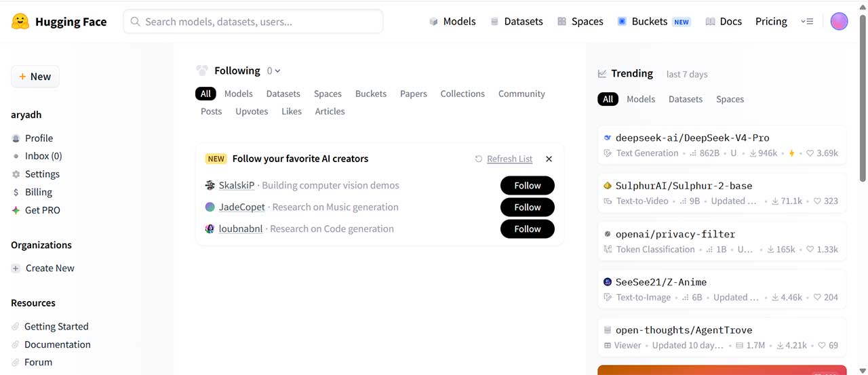Dismiss the Follow your favorite AI creators card
The image size is (868, 375).
[549, 159]
